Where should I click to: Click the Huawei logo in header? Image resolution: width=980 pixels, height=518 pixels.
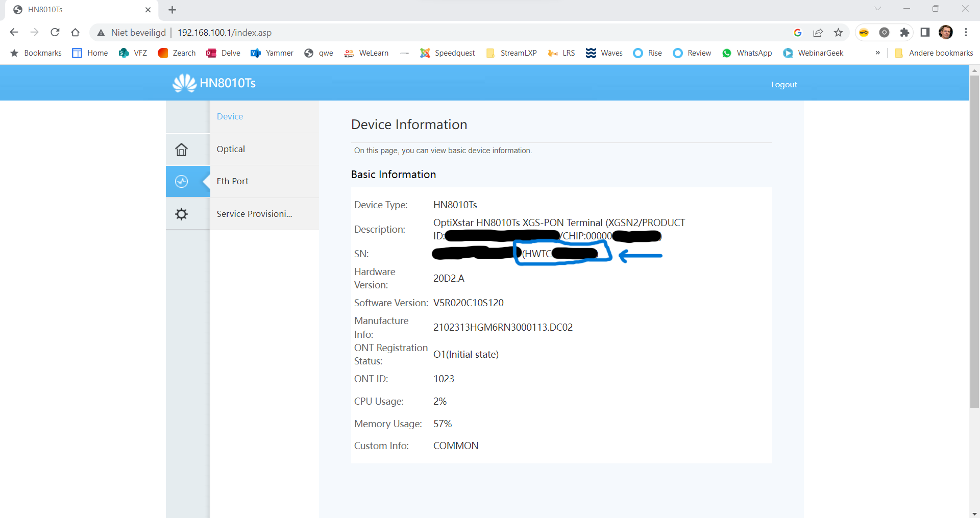(x=184, y=83)
